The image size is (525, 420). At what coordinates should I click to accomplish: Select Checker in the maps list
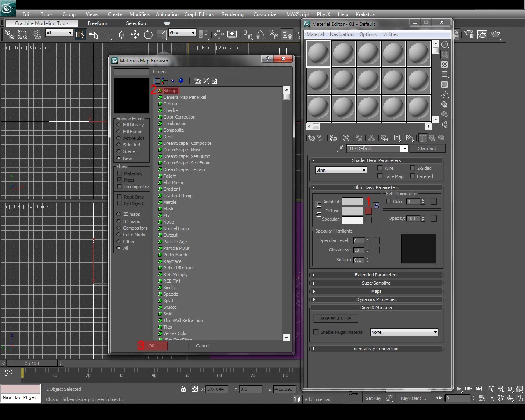coord(171,110)
